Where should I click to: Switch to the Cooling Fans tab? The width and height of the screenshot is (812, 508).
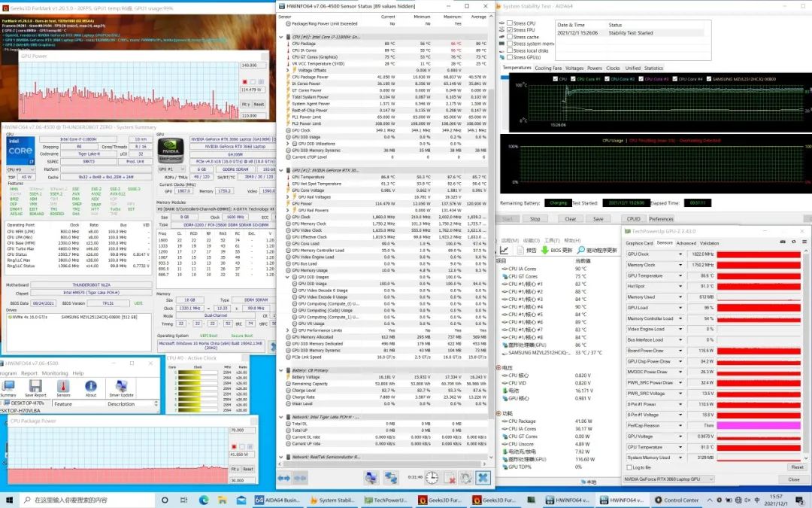[548, 68]
